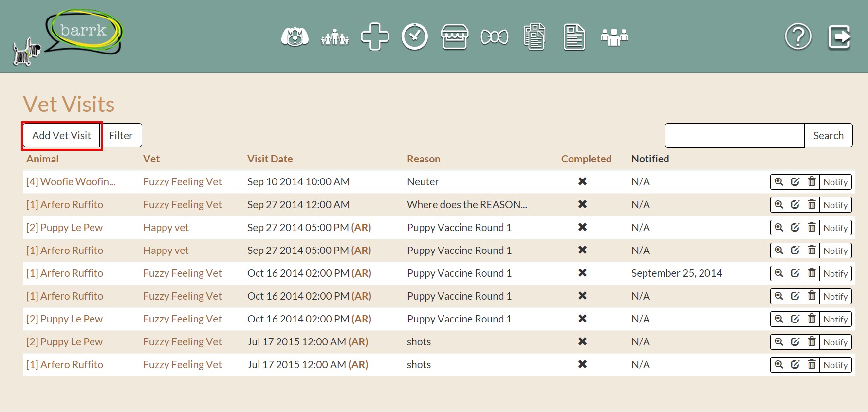Viewport: 868px width, 412px height.
Task: Notify for Woofie Woofin Neuter visit
Action: [x=835, y=182]
